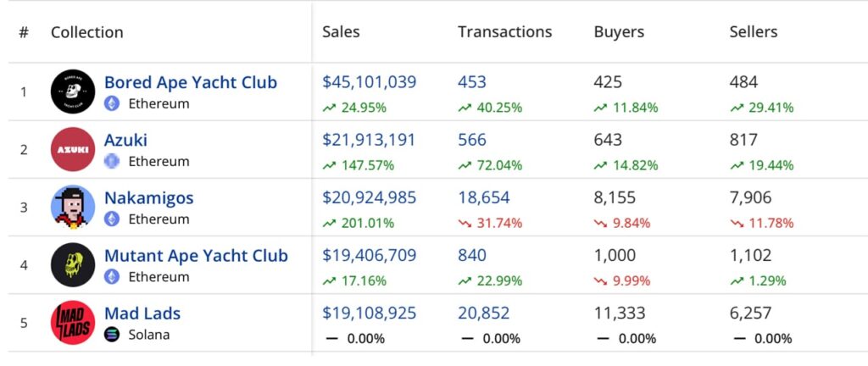The image size is (868, 366).
Task: Click the Mad Lads collection logo
Action: (x=73, y=322)
